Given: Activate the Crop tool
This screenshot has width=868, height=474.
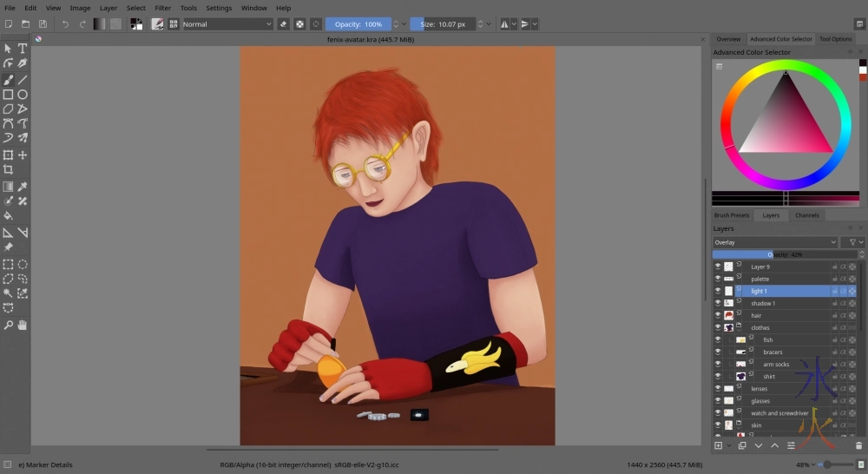Looking at the screenshot, I should (8, 169).
